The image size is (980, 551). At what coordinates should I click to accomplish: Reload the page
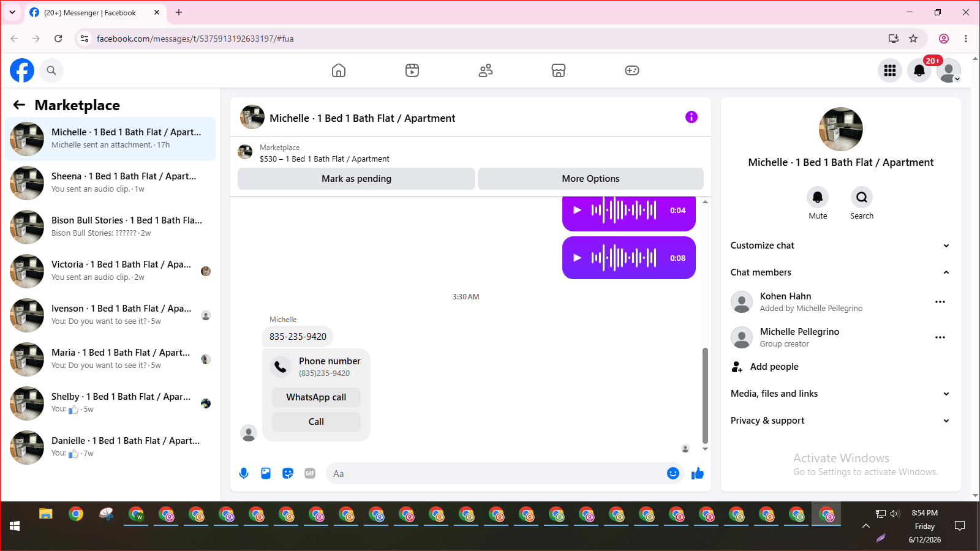click(x=58, y=39)
